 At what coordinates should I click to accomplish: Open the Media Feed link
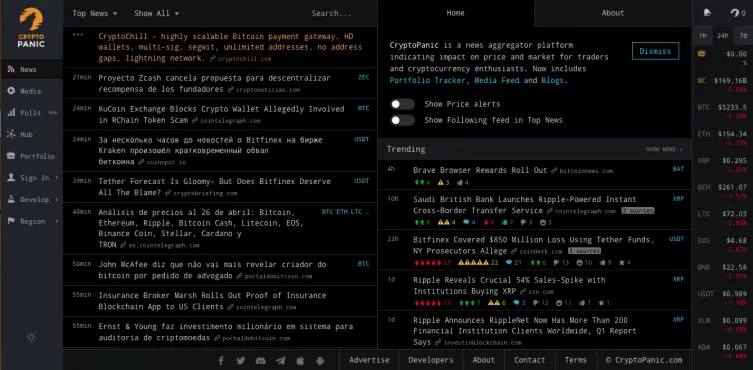pos(497,81)
